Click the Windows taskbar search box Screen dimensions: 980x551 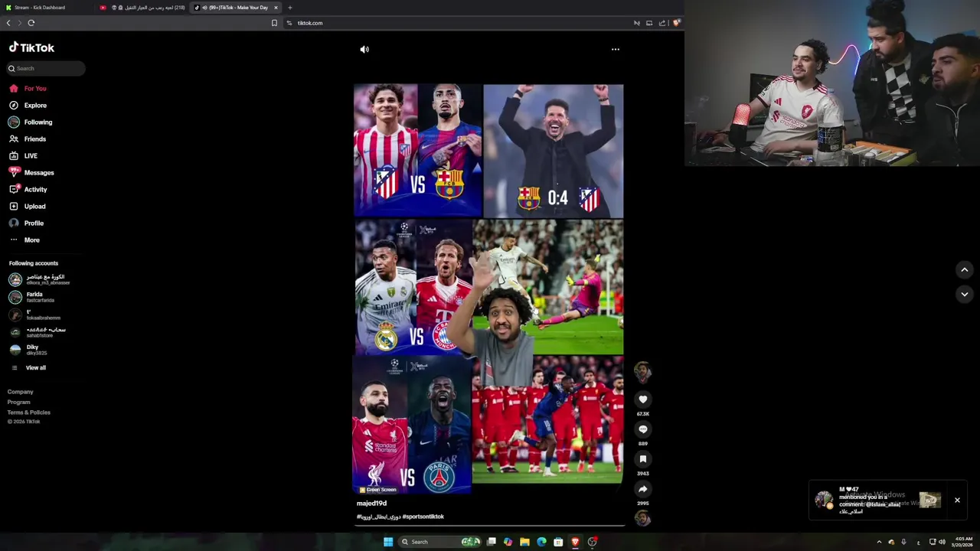[440, 542]
